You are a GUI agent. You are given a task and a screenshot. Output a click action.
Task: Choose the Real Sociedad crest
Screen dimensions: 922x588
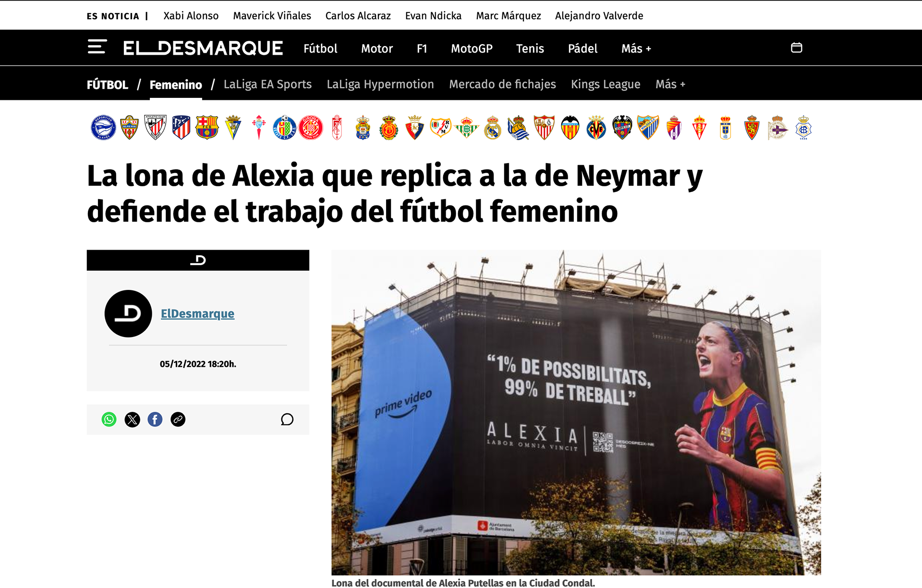click(518, 128)
